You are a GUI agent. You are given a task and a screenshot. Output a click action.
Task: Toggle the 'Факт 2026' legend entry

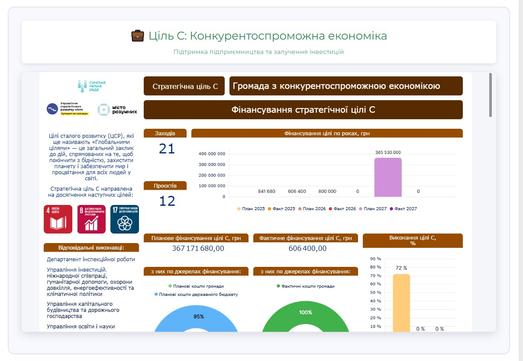click(343, 209)
